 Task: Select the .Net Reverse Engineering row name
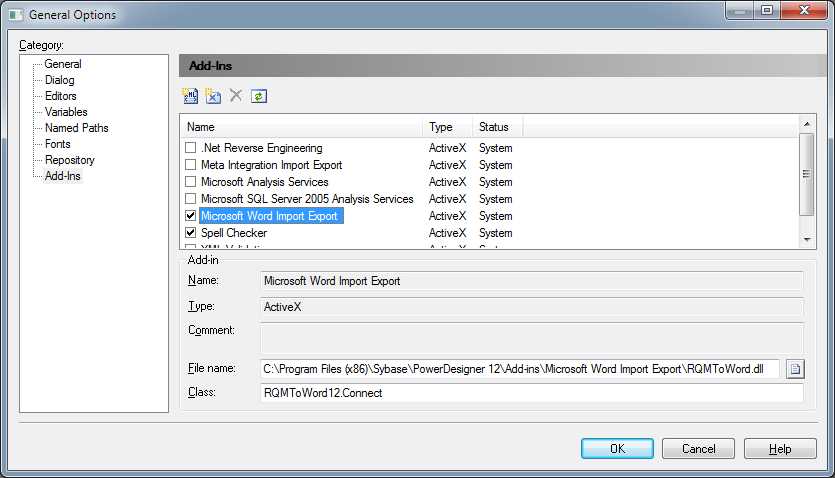point(262,147)
